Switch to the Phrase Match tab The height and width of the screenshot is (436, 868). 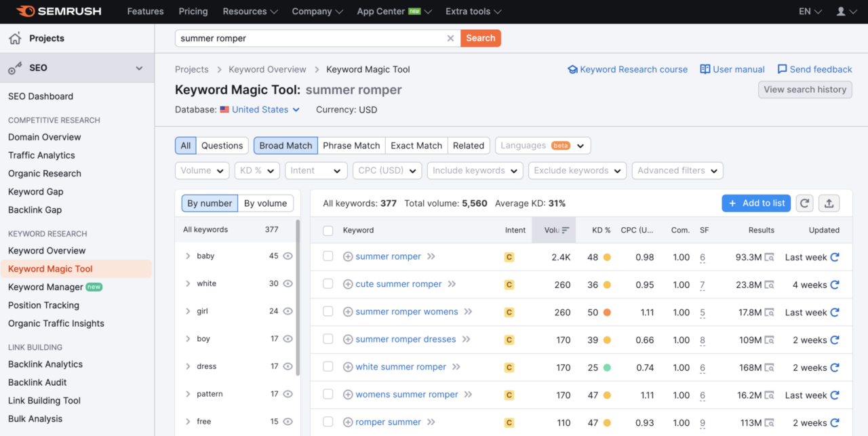[351, 146]
